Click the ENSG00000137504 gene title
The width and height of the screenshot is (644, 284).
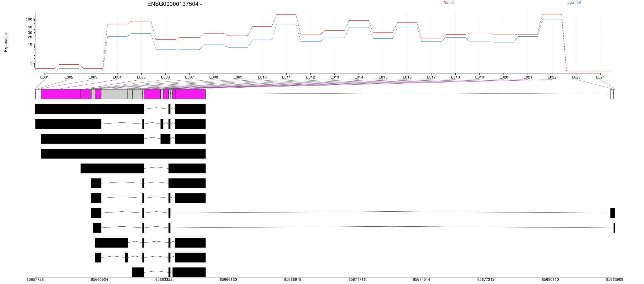pyautogui.click(x=174, y=4)
